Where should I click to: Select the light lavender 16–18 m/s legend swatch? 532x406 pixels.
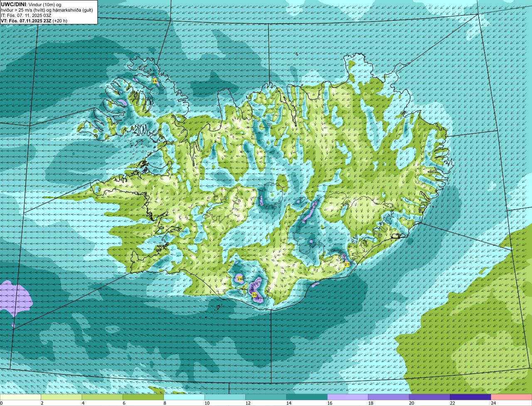click(x=348, y=397)
